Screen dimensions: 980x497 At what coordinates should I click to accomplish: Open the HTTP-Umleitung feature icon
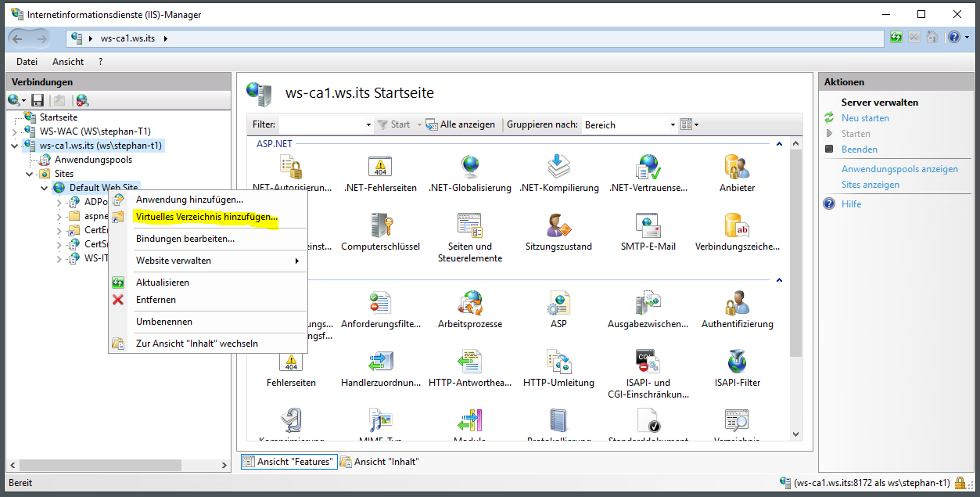pyautogui.click(x=558, y=362)
